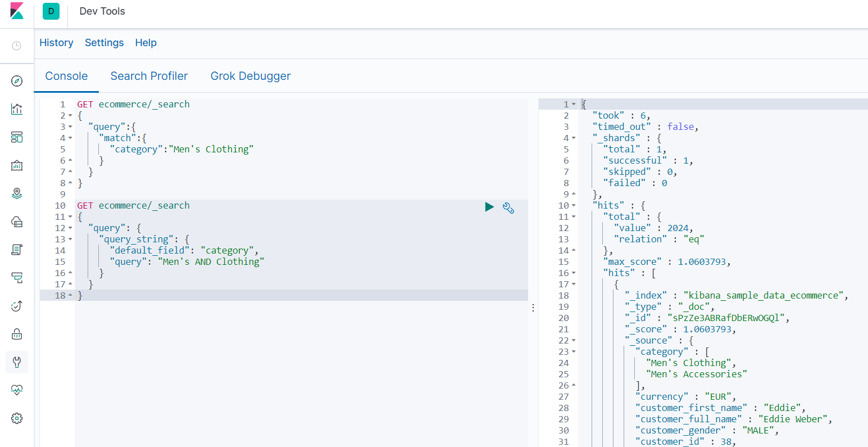Open APM sidebar icon

(17, 278)
